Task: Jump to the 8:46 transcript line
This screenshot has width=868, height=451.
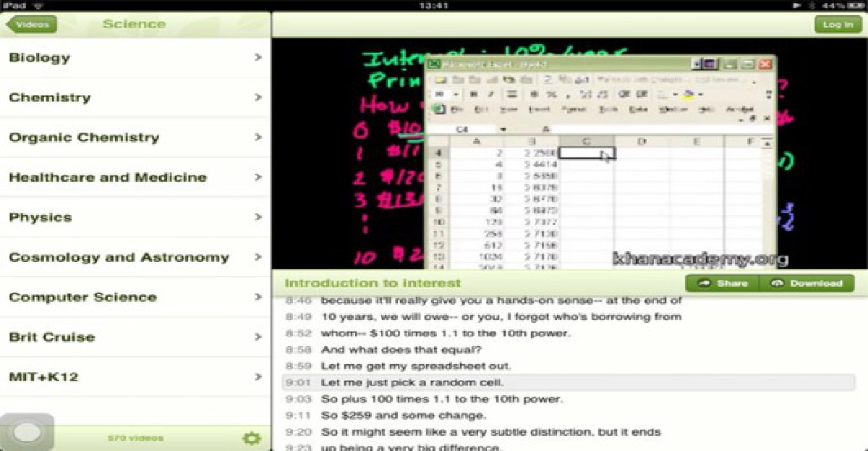Action: pyautogui.click(x=569, y=300)
